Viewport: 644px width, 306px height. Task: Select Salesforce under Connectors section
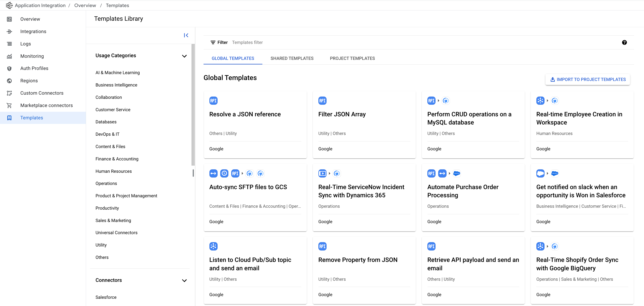pyautogui.click(x=106, y=297)
